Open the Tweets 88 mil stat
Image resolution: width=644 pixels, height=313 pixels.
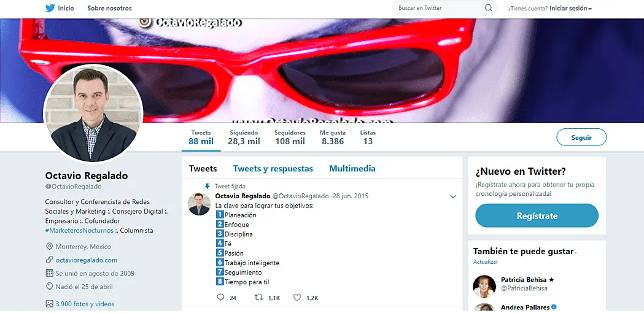[x=201, y=137]
